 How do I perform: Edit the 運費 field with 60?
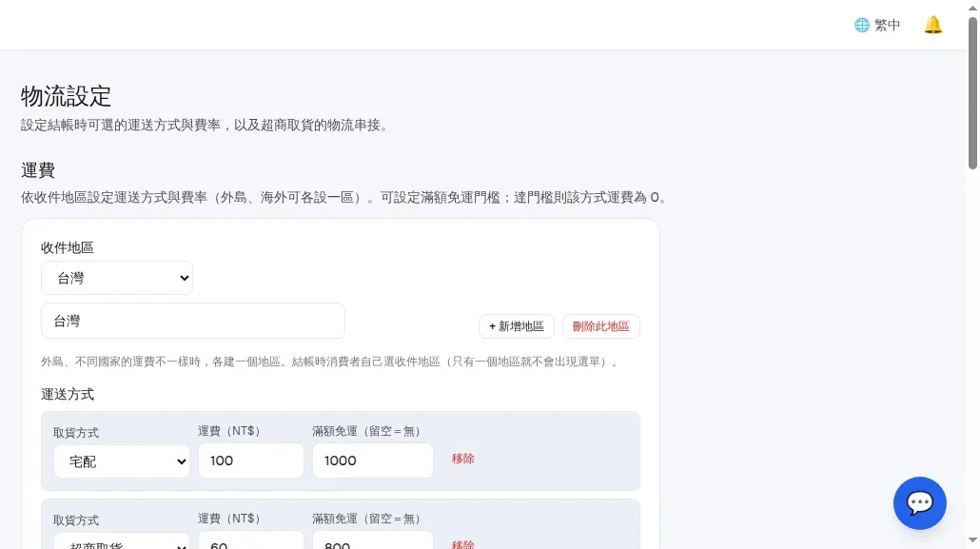[x=250, y=540]
